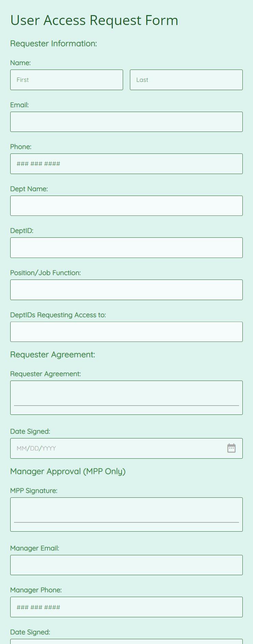Click the Date Signed MM/DD/YYYY field

pos(126,448)
